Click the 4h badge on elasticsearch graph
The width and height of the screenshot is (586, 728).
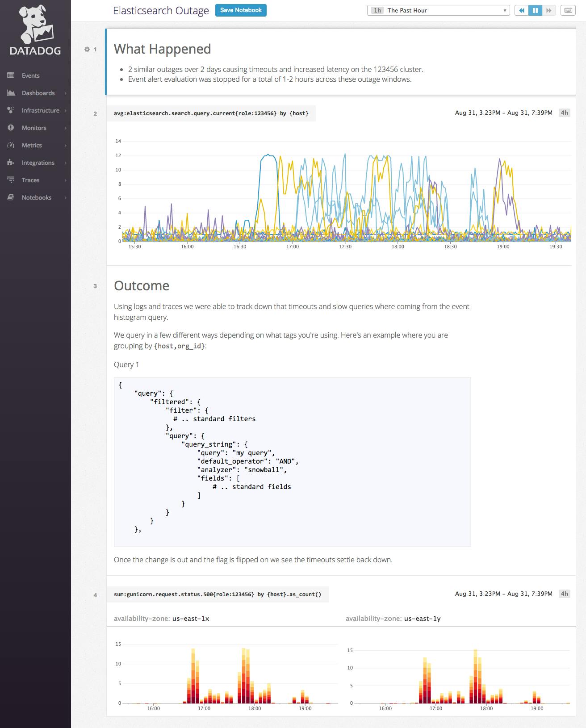click(x=564, y=113)
